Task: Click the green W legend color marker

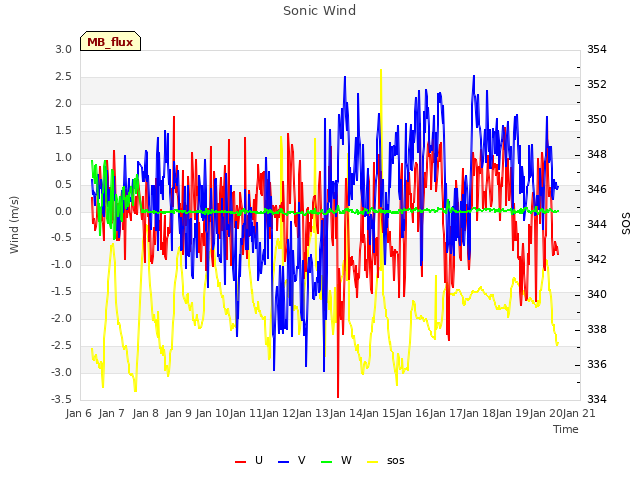Action: click(x=327, y=462)
